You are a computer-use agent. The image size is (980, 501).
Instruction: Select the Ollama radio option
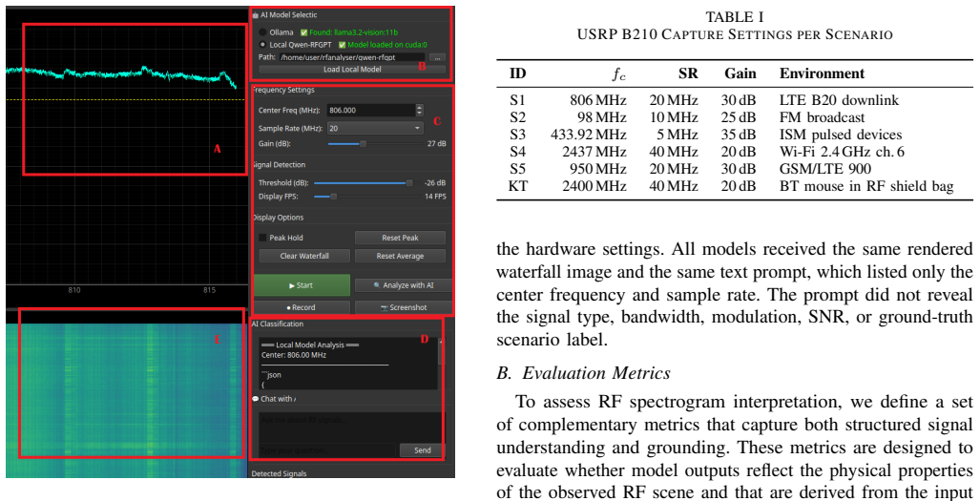pos(262,31)
